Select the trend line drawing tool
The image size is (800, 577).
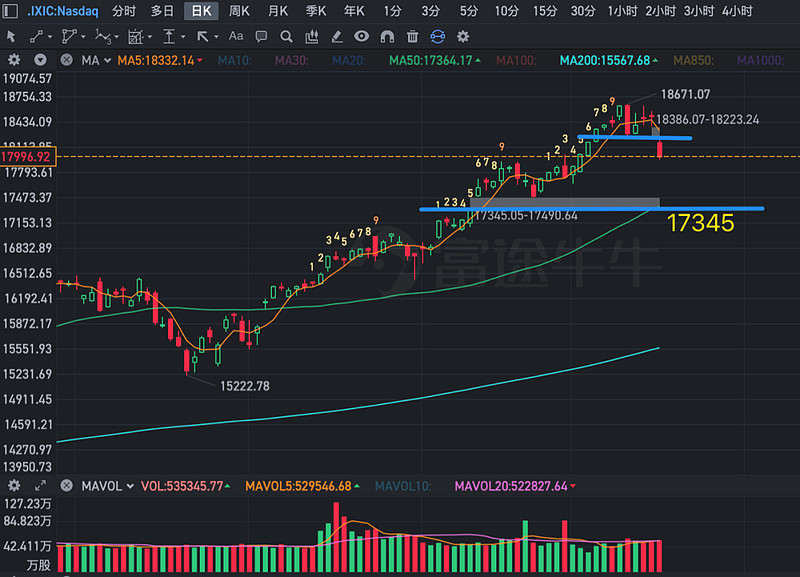(x=36, y=37)
